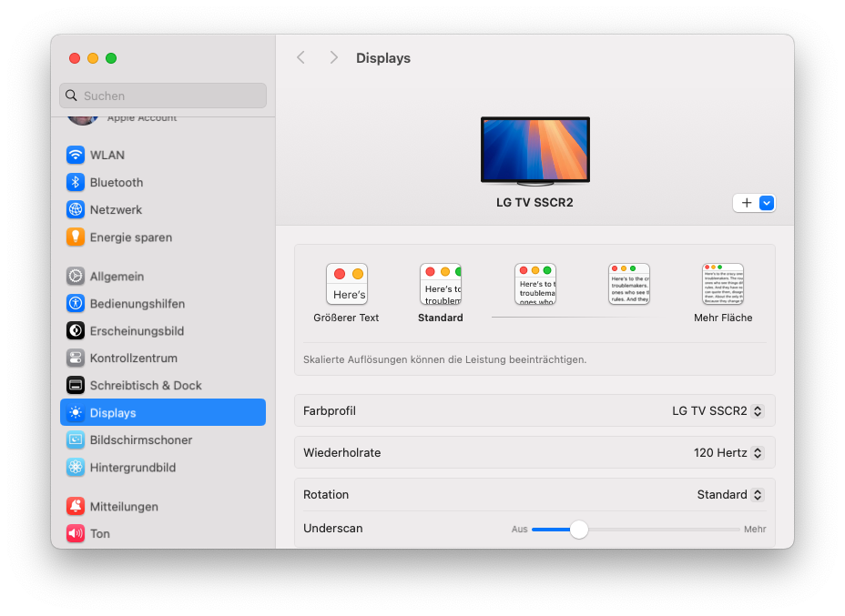This screenshot has width=845, height=616.
Task: Click the Kontrollzentrum label
Action: coord(134,358)
